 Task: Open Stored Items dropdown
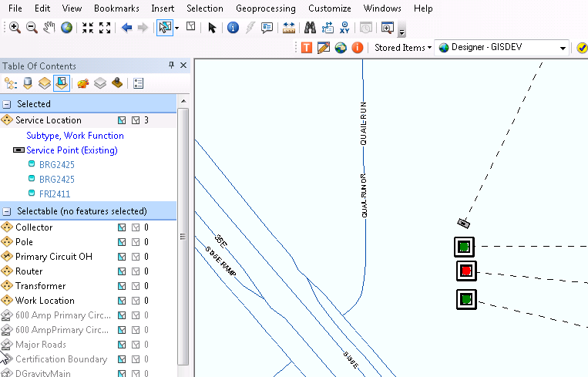[403, 48]
